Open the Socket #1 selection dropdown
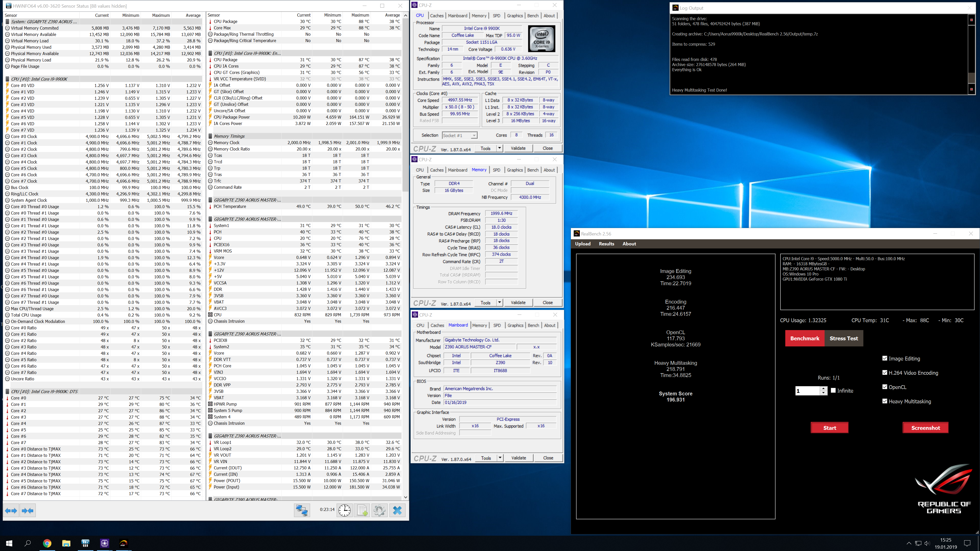Viewport: 980px width, 551px height. [460, 135]
